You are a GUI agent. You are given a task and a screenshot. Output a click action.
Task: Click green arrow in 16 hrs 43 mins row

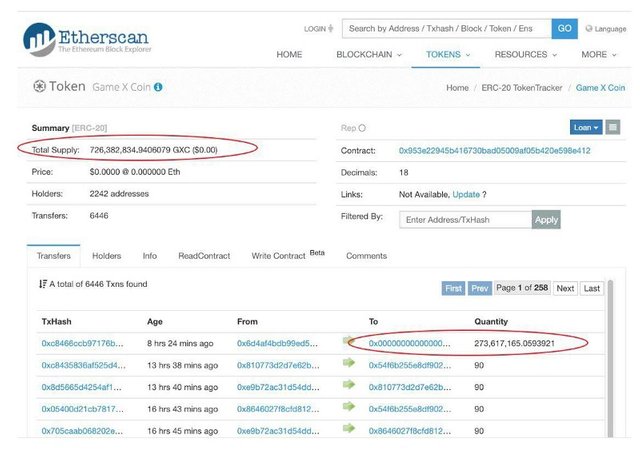click(349, 406)
